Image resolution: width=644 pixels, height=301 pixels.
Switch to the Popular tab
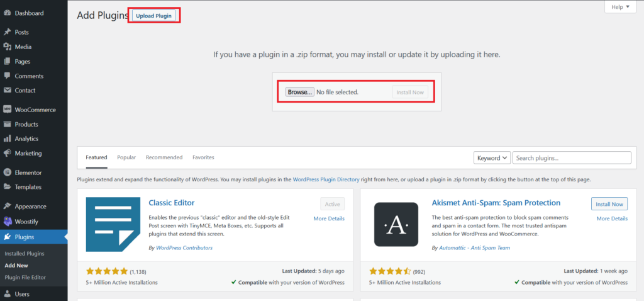point(126,157)
